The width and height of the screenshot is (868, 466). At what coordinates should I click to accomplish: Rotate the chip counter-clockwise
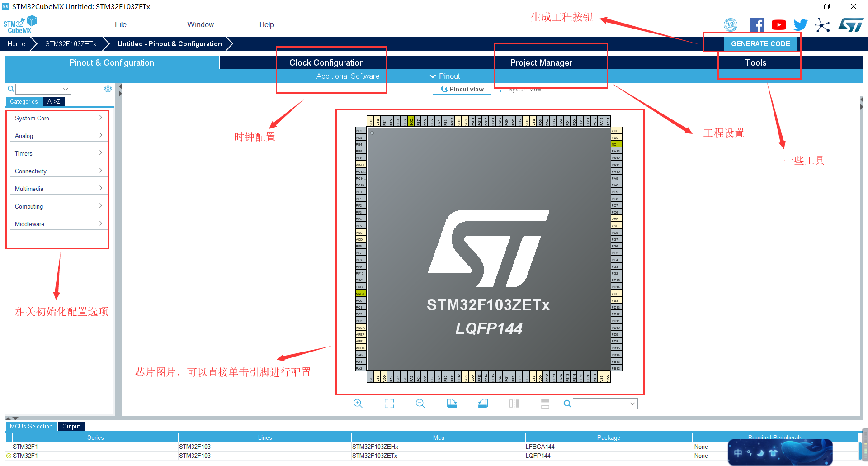(x=483, y=404)
